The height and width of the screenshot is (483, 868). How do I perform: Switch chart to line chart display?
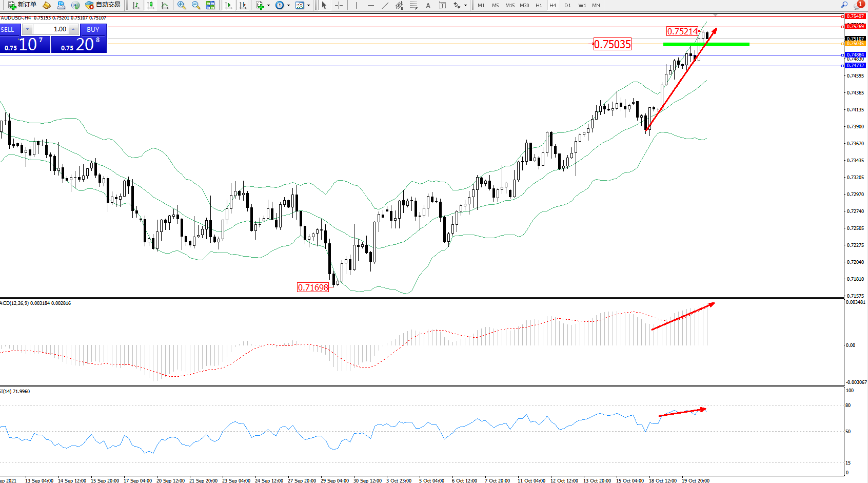point(165,5)
